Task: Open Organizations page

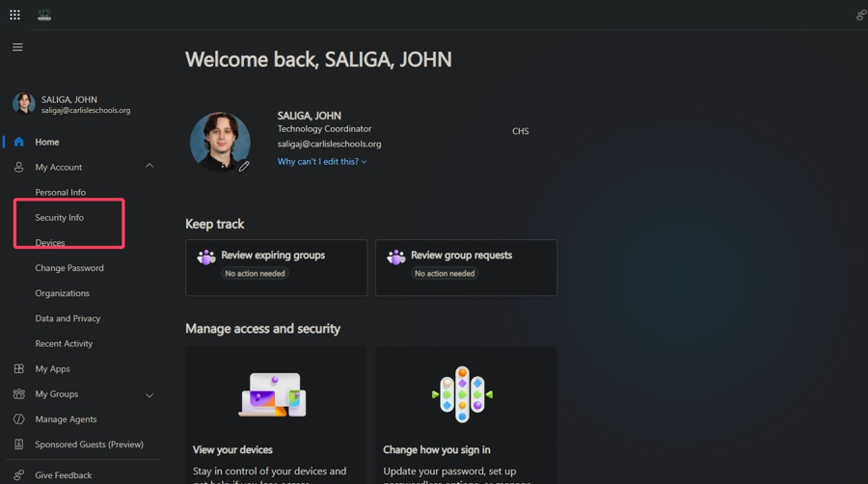Action: [x=62, y=293]
